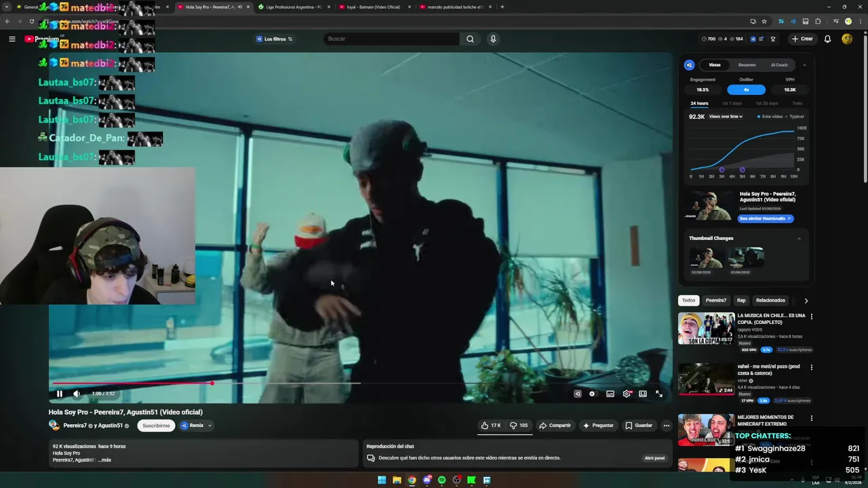Start voice search with the microphone
The image size is (868, 488).
click(493, 39)
